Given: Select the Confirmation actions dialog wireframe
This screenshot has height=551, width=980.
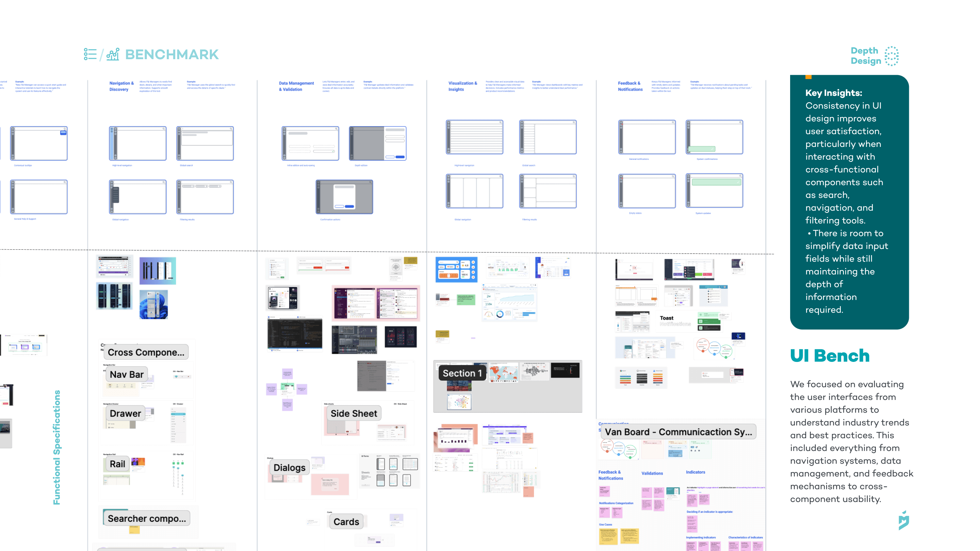Looking at the screenshot, I should pos(344,197).
